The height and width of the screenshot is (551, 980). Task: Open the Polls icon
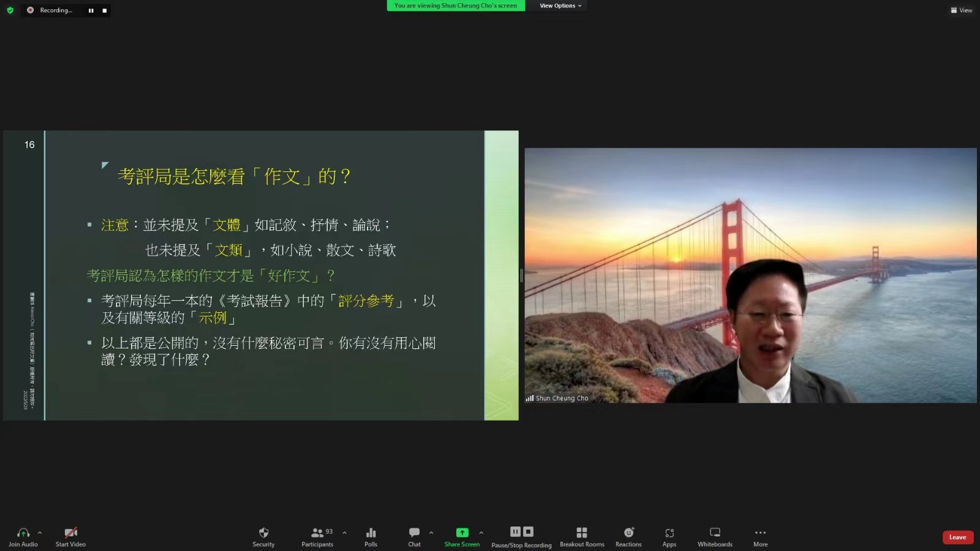(x=371, y=533)
